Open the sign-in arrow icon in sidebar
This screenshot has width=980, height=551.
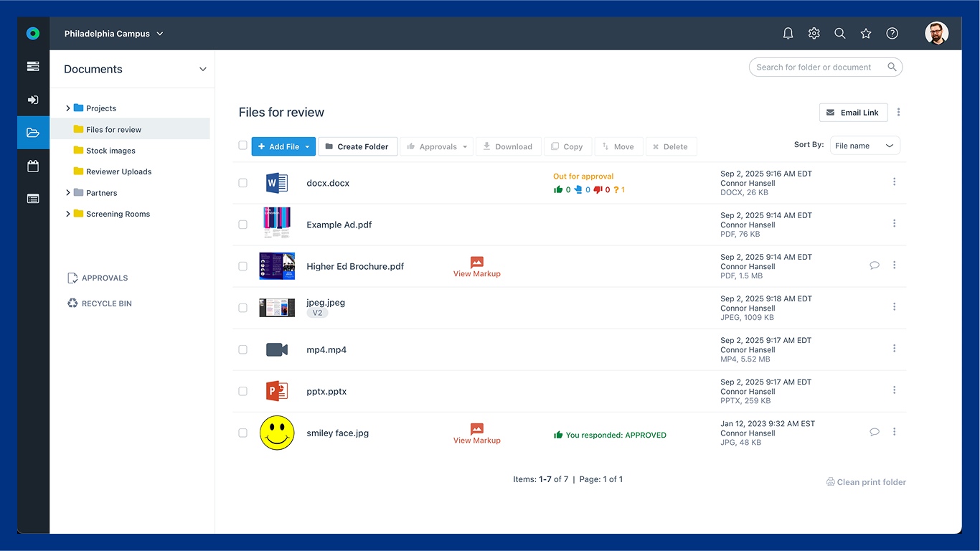pyautogui.click(x=33, y=100)
